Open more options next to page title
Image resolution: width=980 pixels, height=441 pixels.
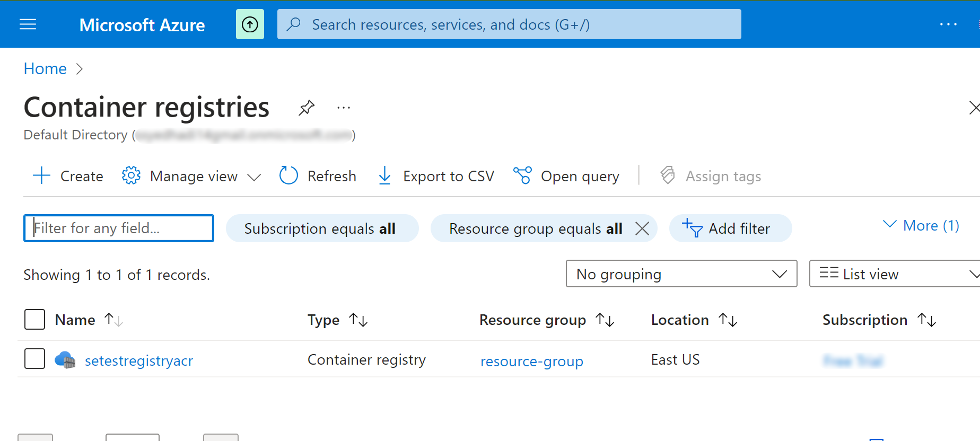click(x=344, y=108)
